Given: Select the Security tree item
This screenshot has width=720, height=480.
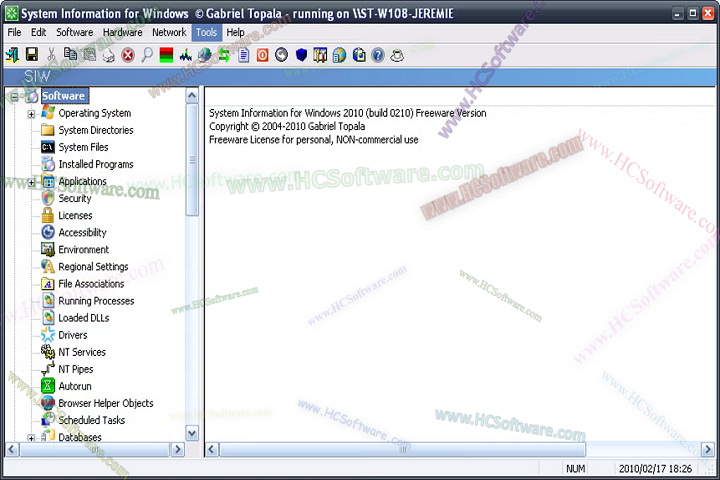Looking at the screenshot, I should click(74, 198).
